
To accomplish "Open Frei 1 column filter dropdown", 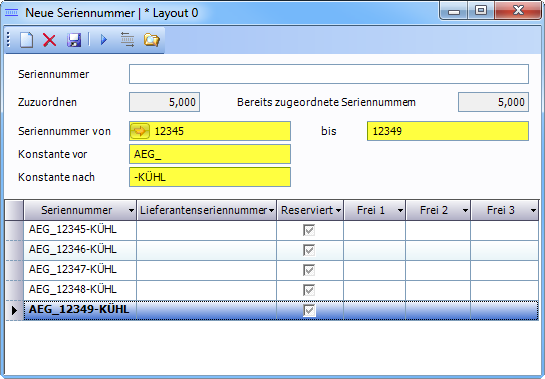I will click(400, 210).
